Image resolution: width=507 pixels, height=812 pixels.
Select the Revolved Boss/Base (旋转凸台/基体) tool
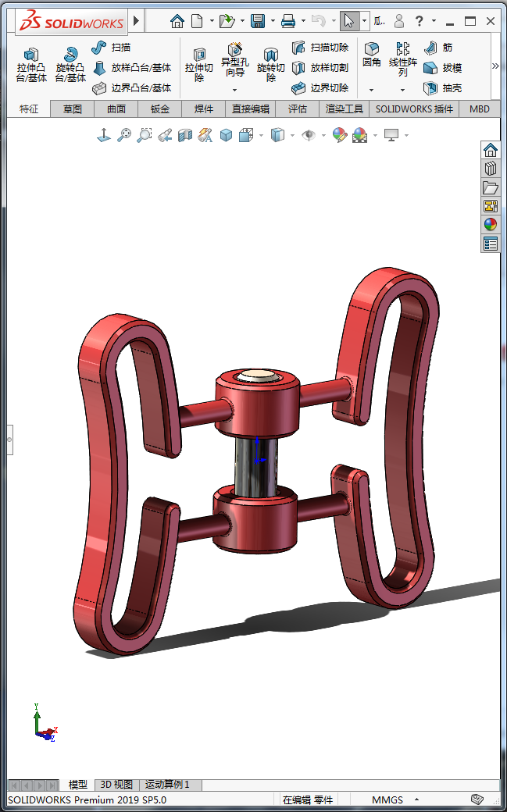(70, 65)
